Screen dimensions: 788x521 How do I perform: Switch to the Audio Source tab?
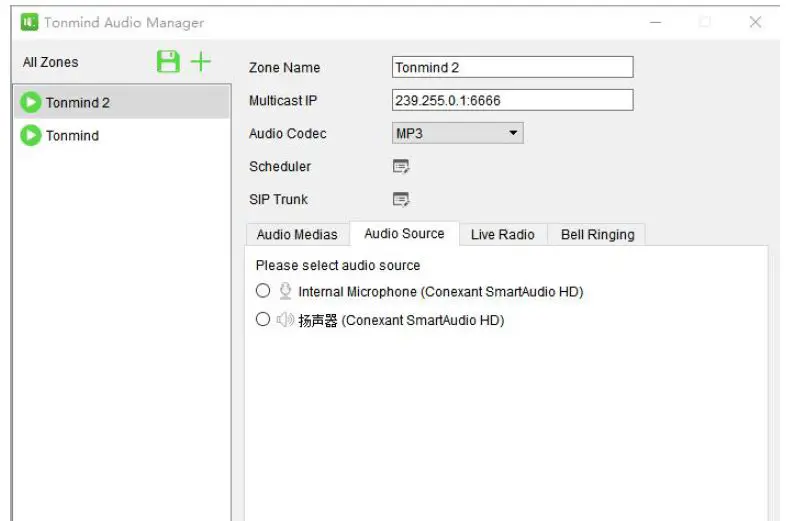405,234
